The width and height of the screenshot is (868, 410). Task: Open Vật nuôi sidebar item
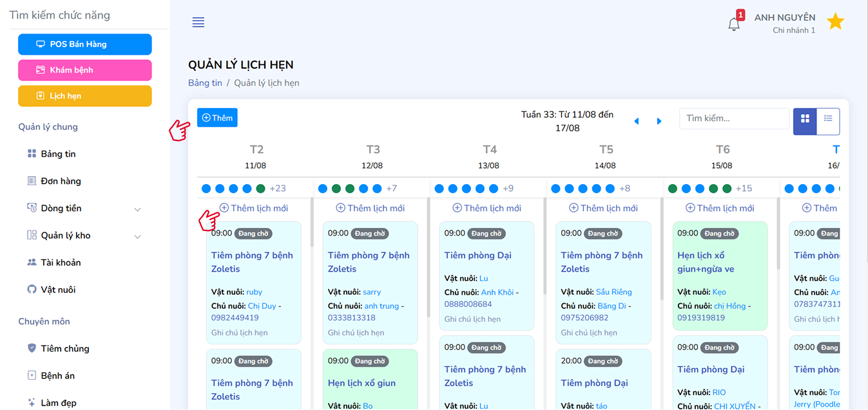[58, 290]
